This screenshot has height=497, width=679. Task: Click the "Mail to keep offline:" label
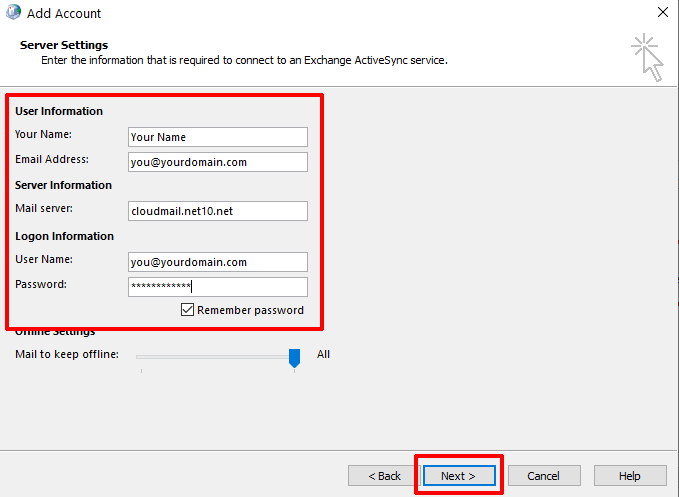pyautogui.click(x=67, y=355)
